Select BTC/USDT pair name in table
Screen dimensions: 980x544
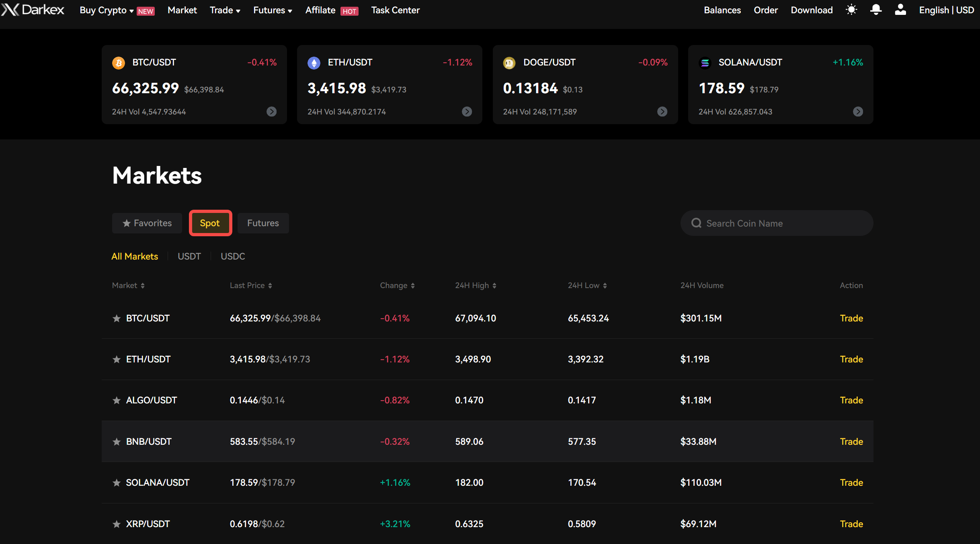[x=148, y=318]
